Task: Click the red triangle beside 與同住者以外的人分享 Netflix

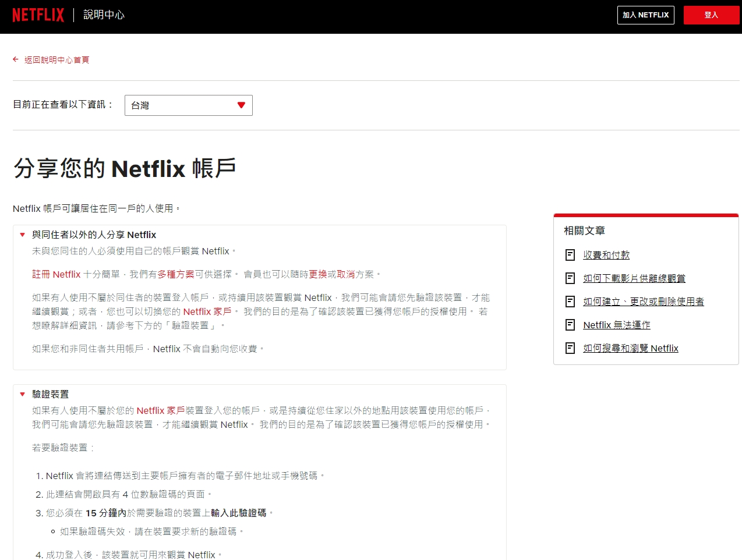Action: tap(22, 235)
